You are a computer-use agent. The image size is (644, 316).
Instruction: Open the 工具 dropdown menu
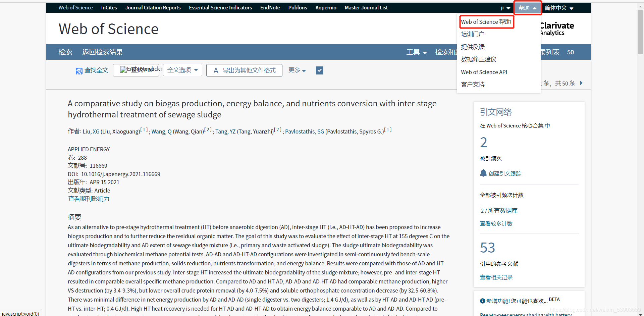pyautogui.click(x=417, y=52)
